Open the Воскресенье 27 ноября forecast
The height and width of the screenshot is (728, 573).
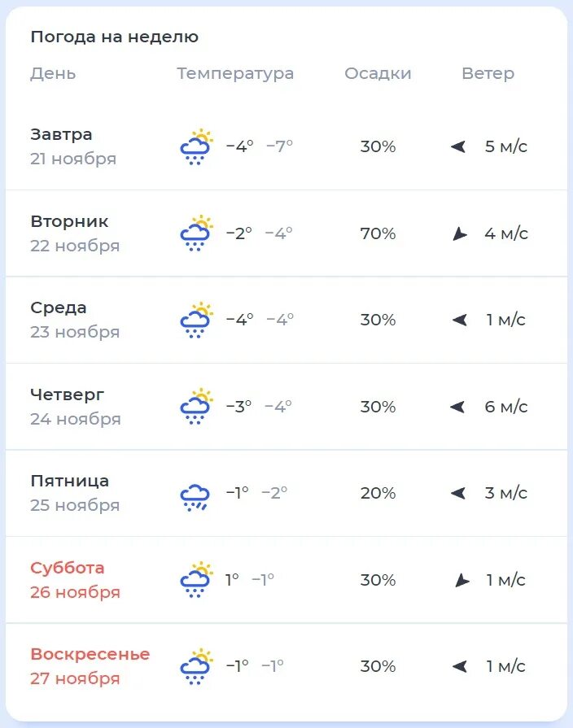pyautogui.click(x=286, y=666)
